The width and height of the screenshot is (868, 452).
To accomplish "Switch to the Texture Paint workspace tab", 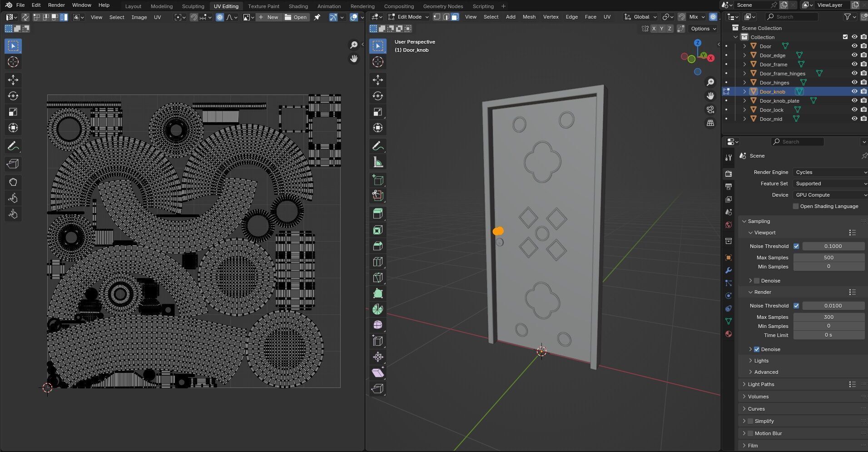I will 263,6.
